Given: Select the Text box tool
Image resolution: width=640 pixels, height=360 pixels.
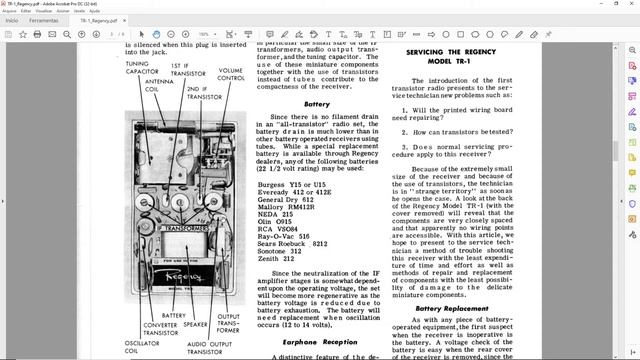Looking at the screenshot, I should coord(387,35).
